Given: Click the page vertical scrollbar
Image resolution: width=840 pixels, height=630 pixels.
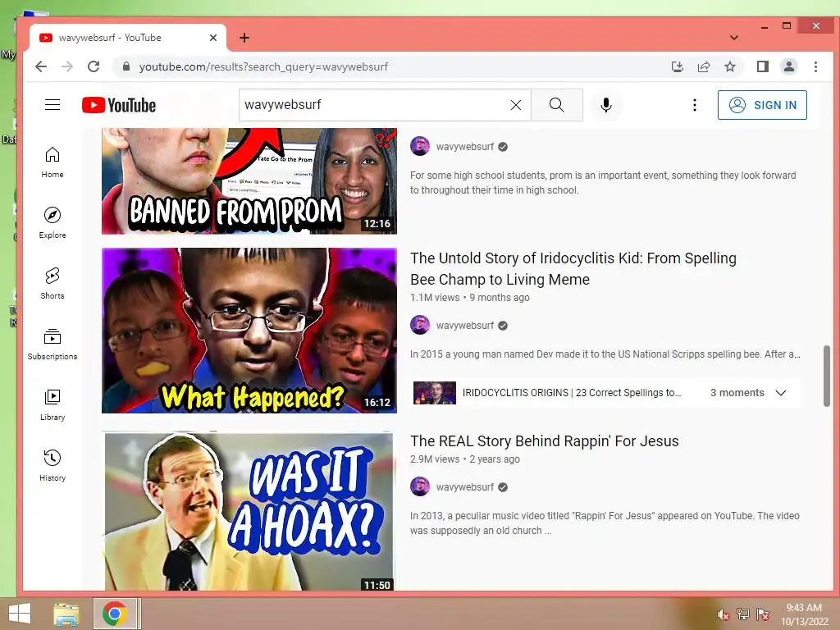Looking at the screenshot, I should [x=827, y=376].
